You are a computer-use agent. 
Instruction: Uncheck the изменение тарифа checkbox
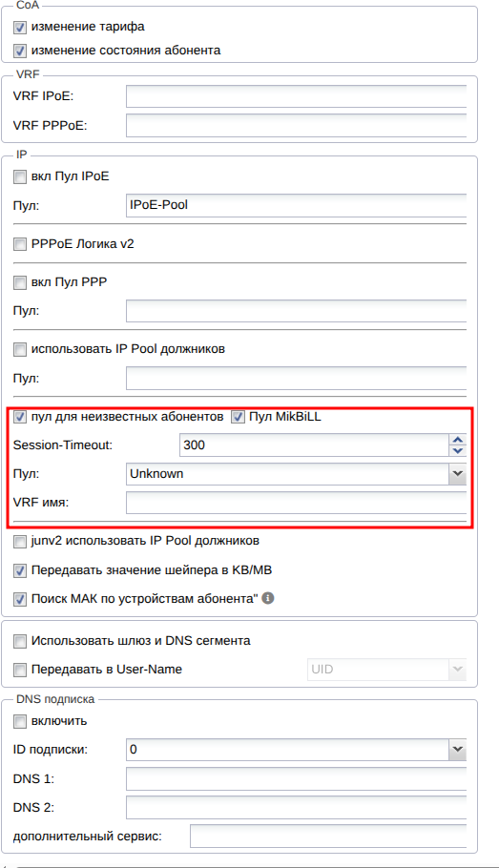20,27
